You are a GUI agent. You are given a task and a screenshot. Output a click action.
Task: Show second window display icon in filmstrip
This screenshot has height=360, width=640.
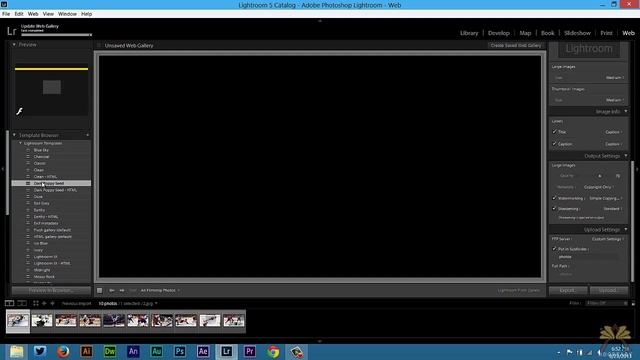click(22, 303)
